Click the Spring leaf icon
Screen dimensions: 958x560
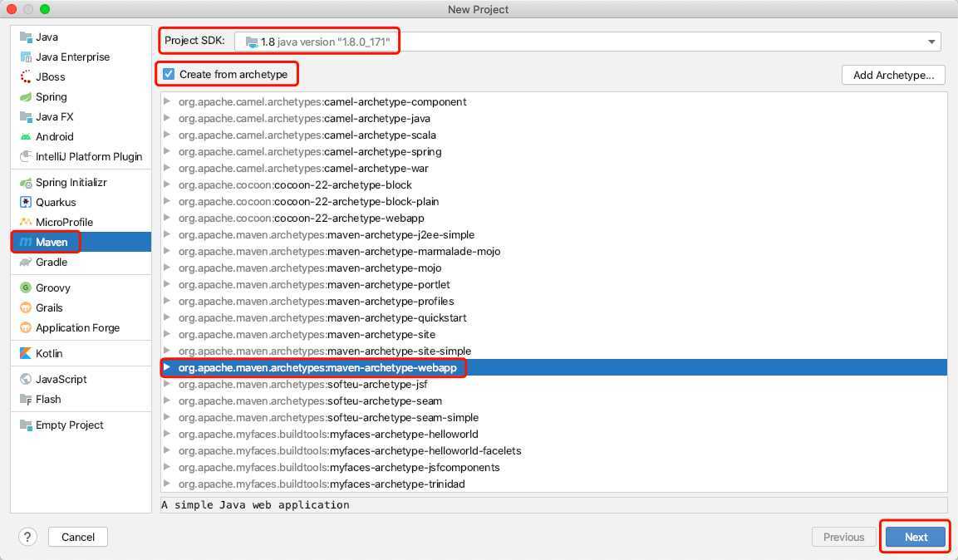[26, 97]
